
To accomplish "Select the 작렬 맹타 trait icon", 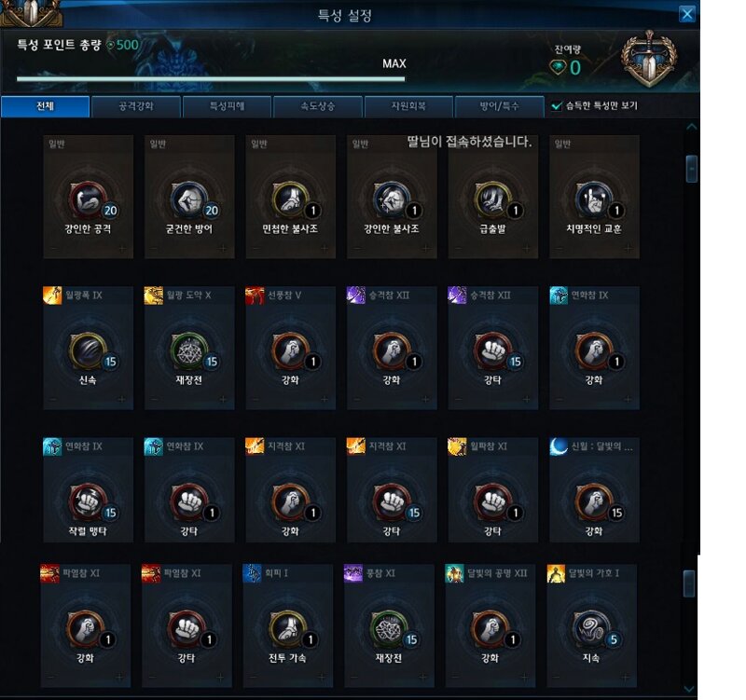I will click(88, 502).
